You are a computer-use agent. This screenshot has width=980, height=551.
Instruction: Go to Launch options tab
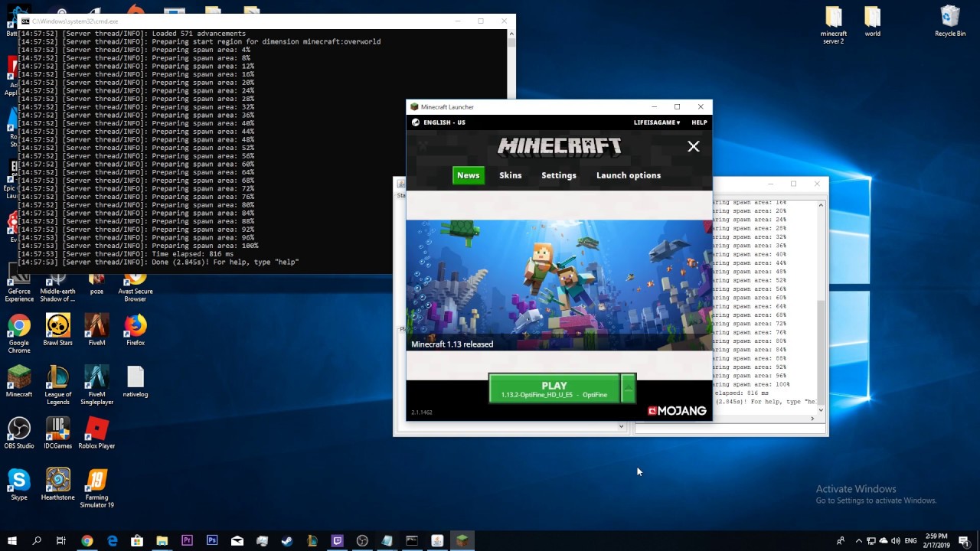(629, 175)
